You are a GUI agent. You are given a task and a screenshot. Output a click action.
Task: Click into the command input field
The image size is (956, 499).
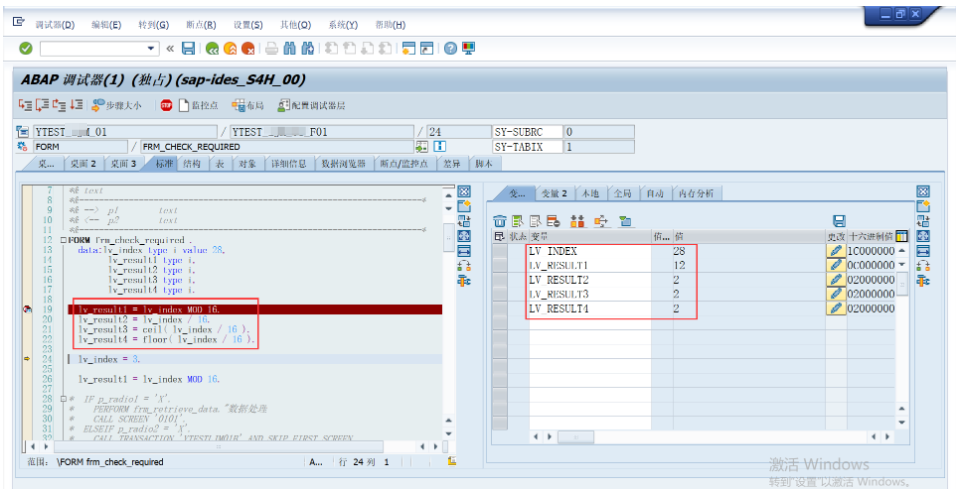tap(93, 48)
